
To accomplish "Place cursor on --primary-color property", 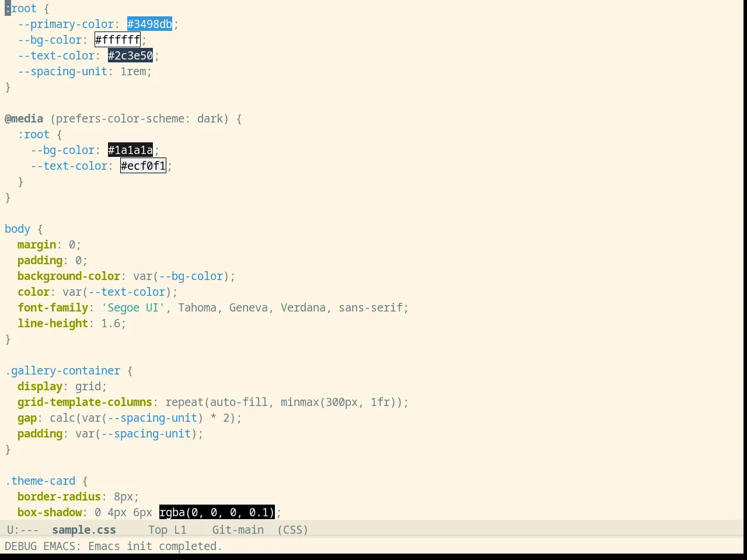I will tap(66, 24).
